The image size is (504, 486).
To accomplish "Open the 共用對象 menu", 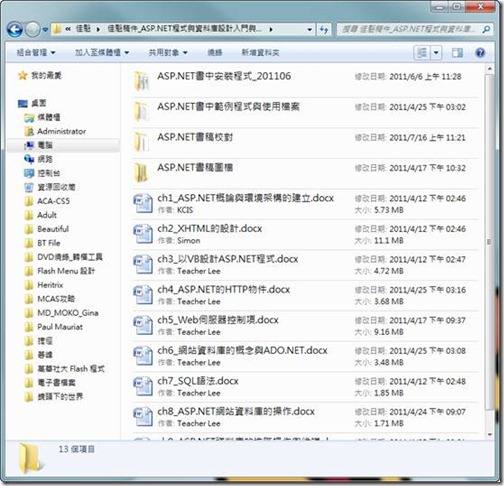I will [168, 52].
